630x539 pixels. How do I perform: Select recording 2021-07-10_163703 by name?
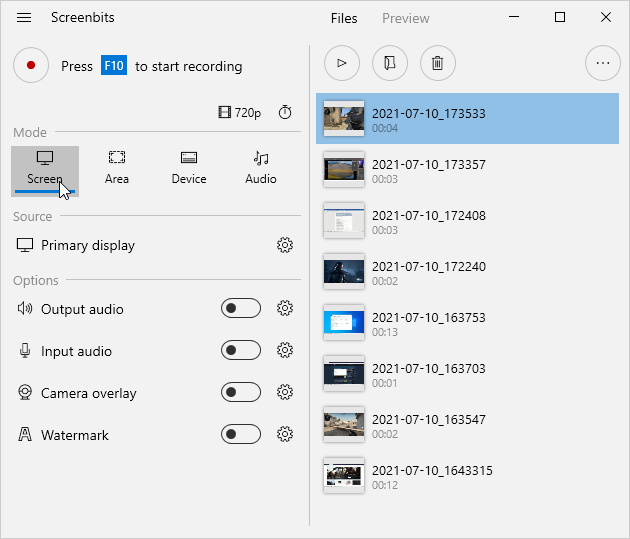[x=429, y=369]
